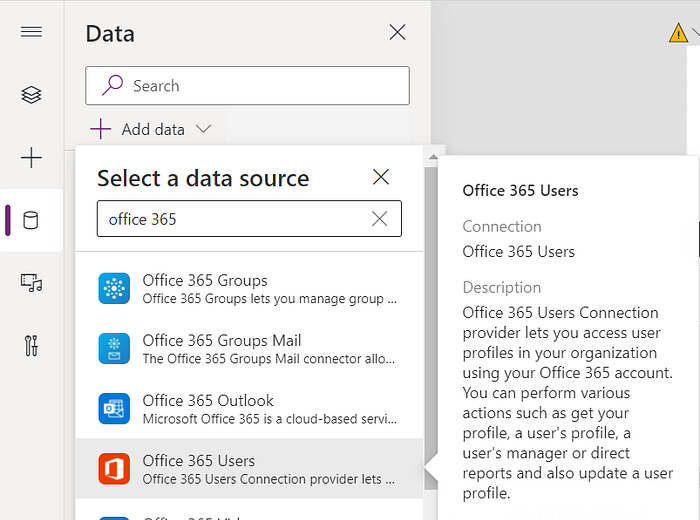
Task: Click the Office 365 Users orange icon
Action: [114, 469]
